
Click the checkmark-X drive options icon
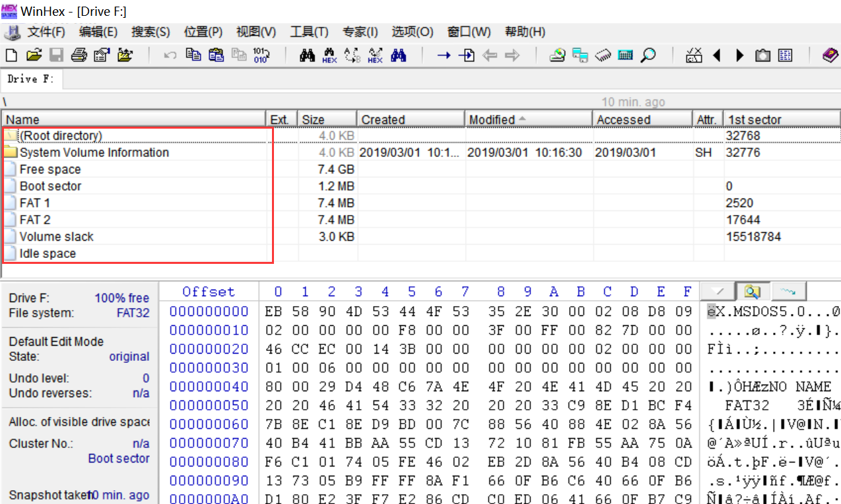(x=694, y=55)
